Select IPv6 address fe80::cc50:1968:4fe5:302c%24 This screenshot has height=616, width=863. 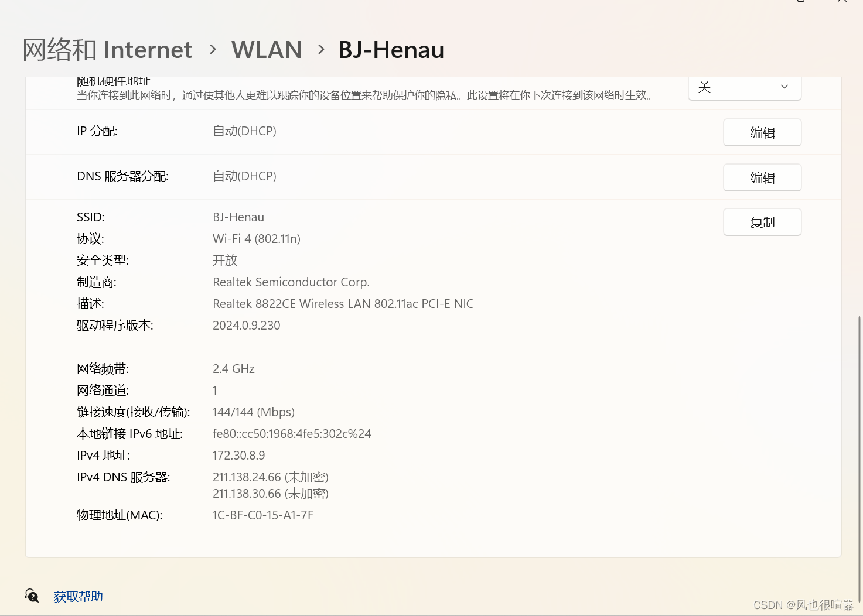coord(292,434)
